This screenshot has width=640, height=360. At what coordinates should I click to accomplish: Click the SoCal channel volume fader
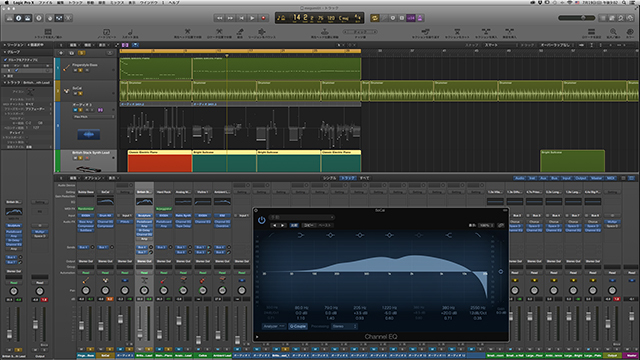[101, 326]
